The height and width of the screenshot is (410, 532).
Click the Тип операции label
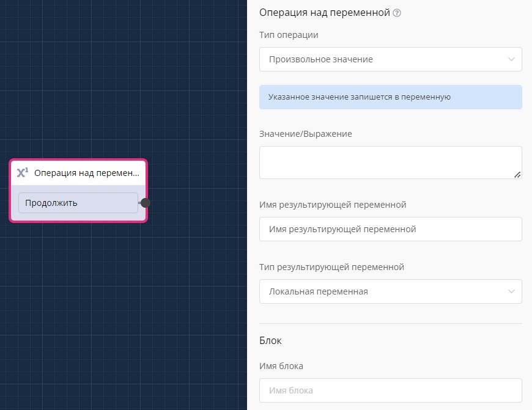pos(289,35)
